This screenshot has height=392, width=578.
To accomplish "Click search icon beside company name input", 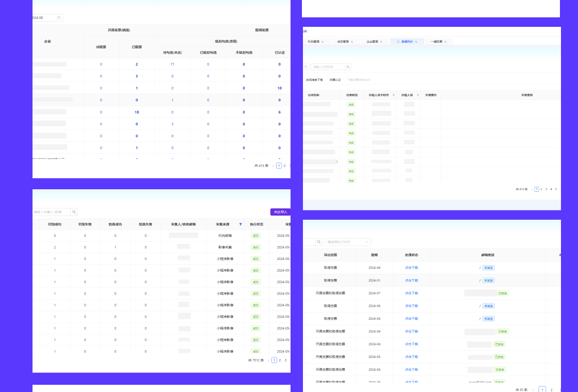I will [348, 67].
